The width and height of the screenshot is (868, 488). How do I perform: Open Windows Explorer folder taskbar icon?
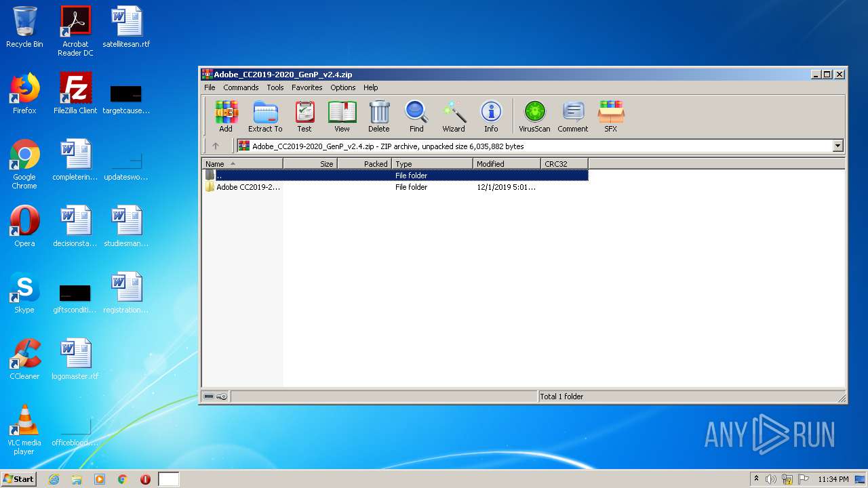(77, 479)
